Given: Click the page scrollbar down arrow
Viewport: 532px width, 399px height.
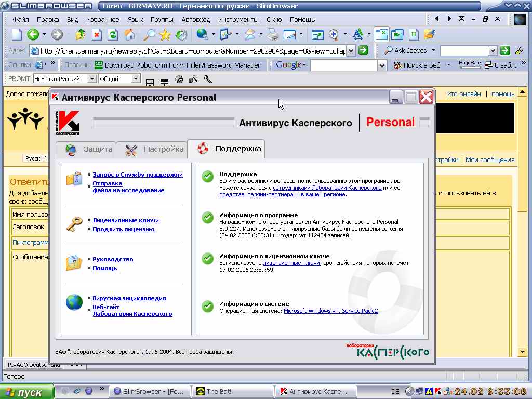Looking at the screenshot, I should pyautogui.click(x=523, y=352).
